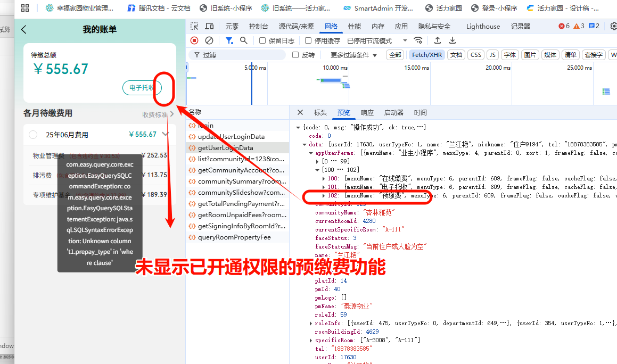Image resolution: width=617 pixels, height=364 pixels.
Task: Type in the 过滤 filter input field
Action: pyautogui.click(x=242, y=55)
